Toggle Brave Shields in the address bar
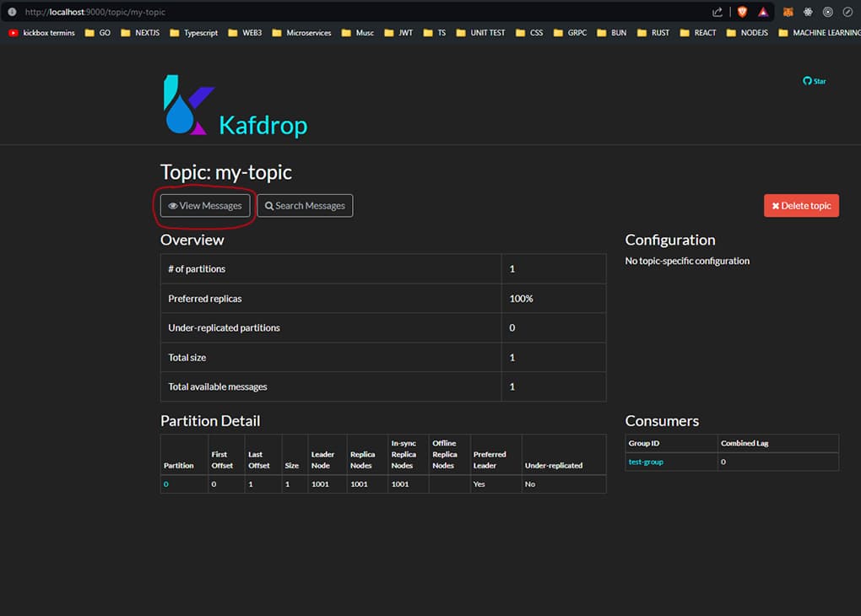861x616 pixels. [x=743, y=12]
